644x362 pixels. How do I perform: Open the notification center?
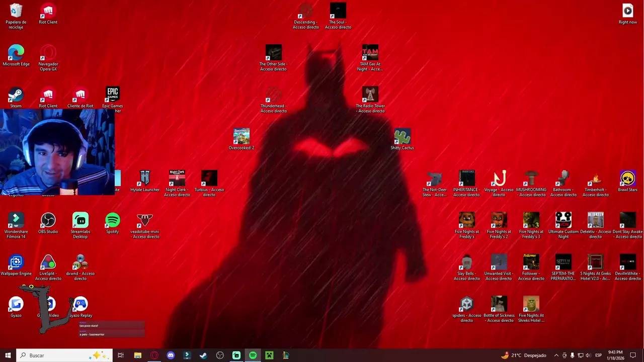click(x=633, y=355)
